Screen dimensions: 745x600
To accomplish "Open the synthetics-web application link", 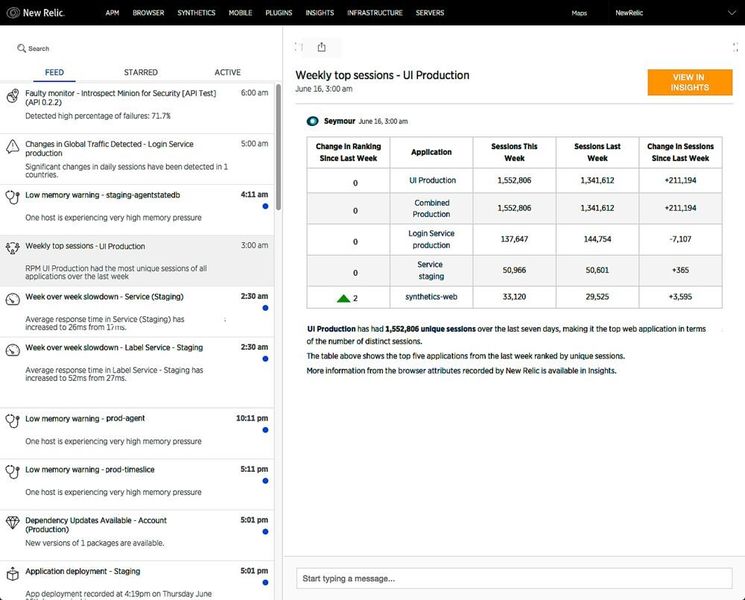I will point(431,296).
